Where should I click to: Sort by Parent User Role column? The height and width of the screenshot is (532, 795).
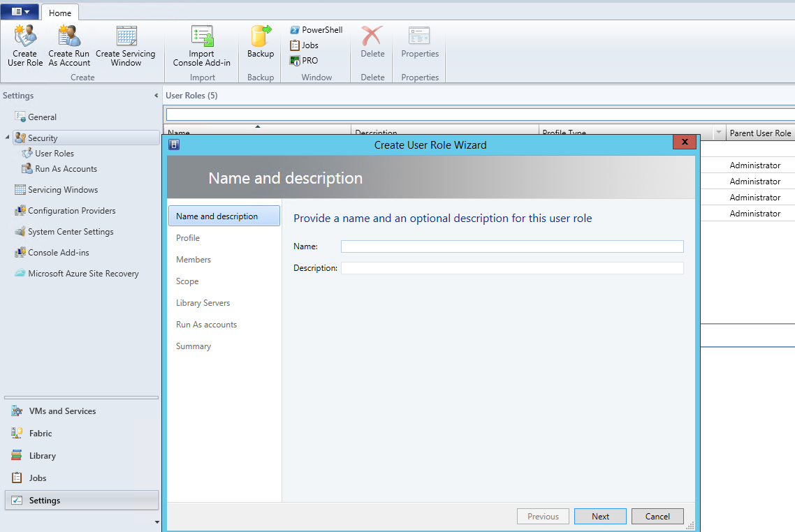point(760,133)
